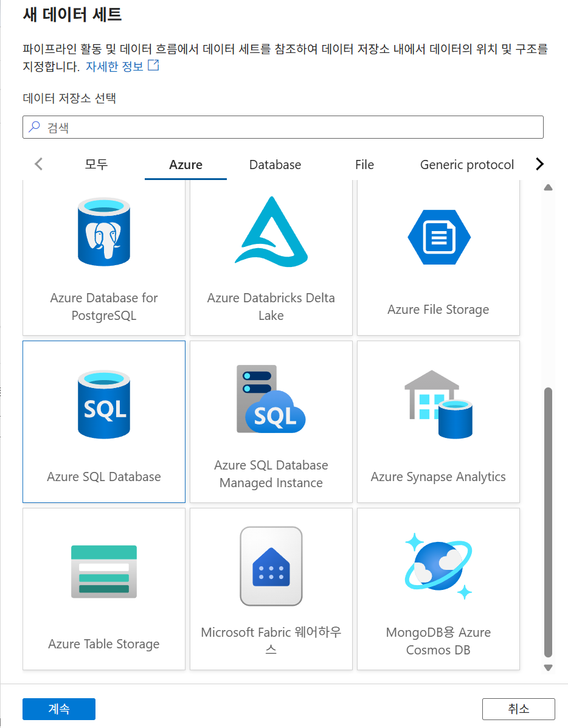
Task: Click the 'Azure File Storage' label
Action: [438, 309]
